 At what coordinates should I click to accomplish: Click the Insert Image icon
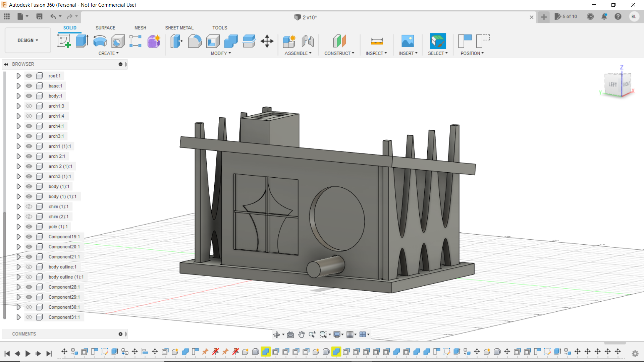408,41
